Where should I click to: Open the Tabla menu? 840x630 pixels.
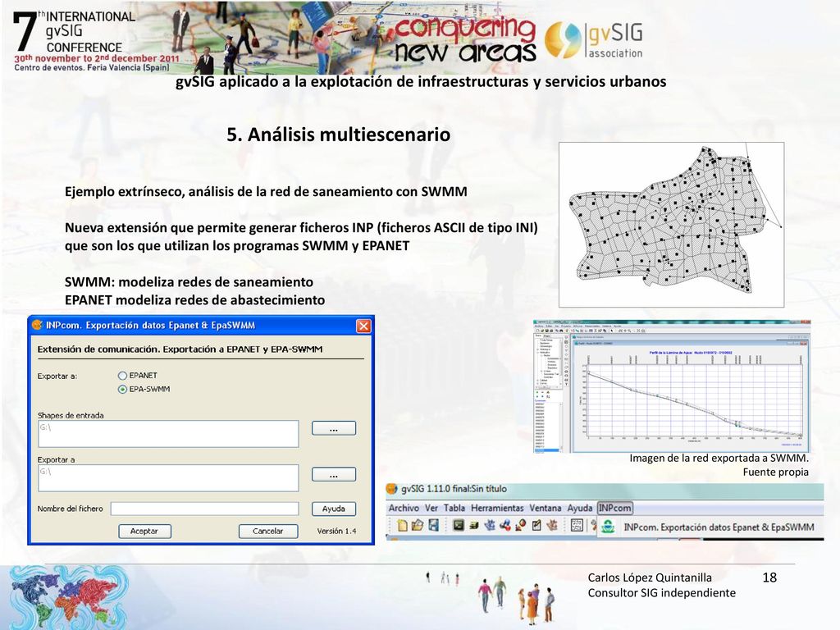pos(454,508)
